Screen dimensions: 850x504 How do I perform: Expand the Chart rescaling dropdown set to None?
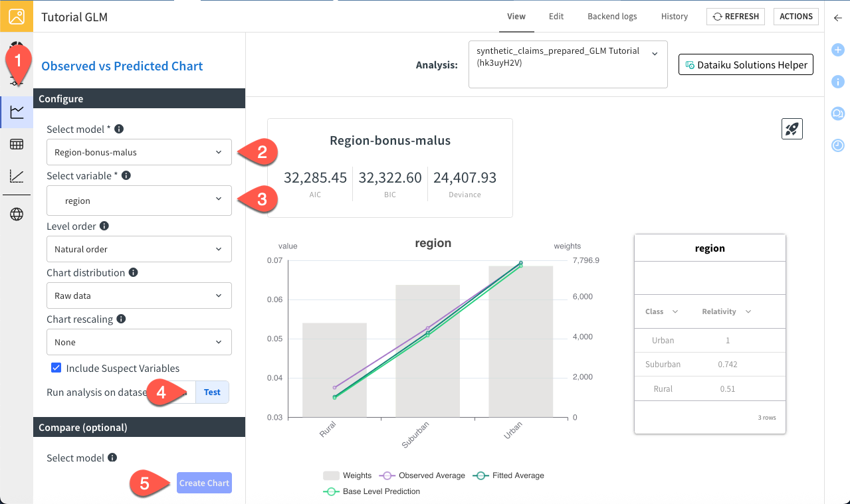tap(139, 341)
